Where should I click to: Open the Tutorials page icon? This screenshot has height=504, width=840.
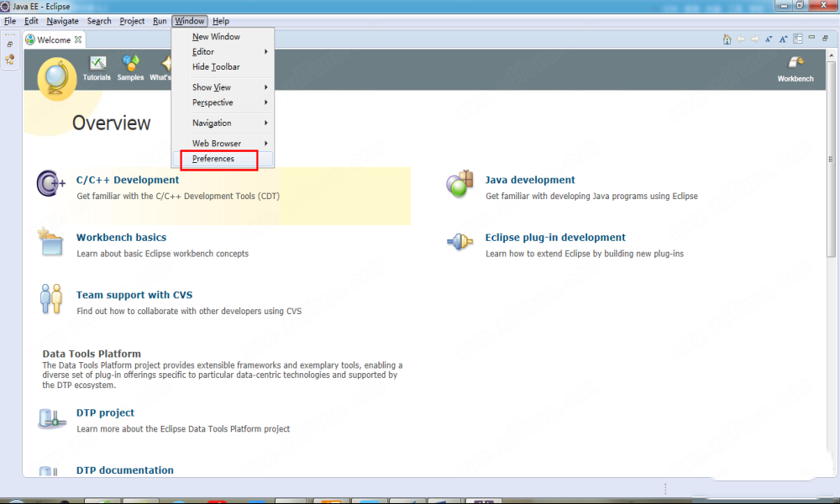[x=97, y=64]
